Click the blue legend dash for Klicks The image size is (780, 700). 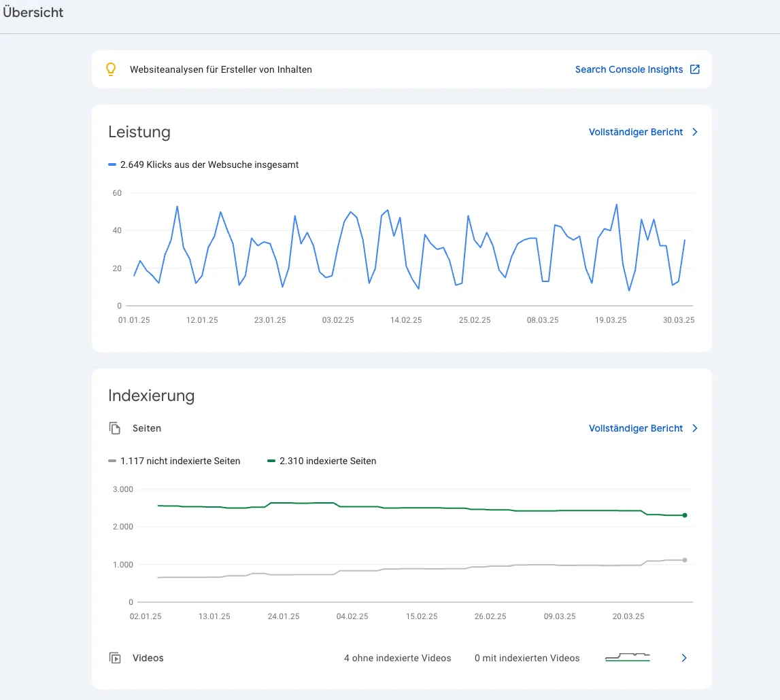tap(113, 164)
